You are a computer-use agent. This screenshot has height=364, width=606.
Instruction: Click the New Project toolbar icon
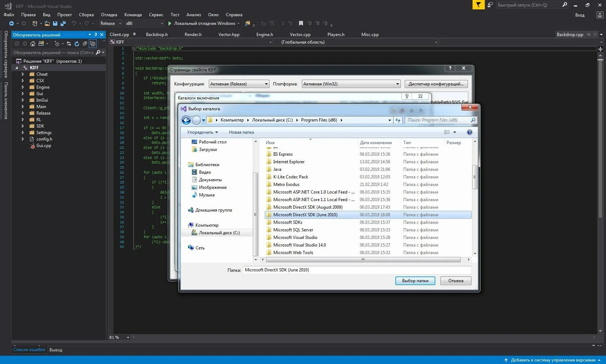[x=35, y=23]
